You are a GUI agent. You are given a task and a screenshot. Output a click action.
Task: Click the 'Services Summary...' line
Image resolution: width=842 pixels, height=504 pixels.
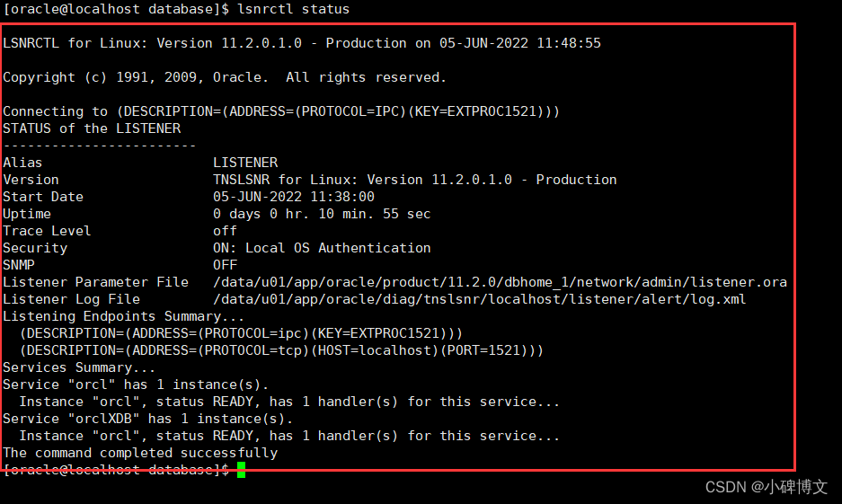click(79, 367)
